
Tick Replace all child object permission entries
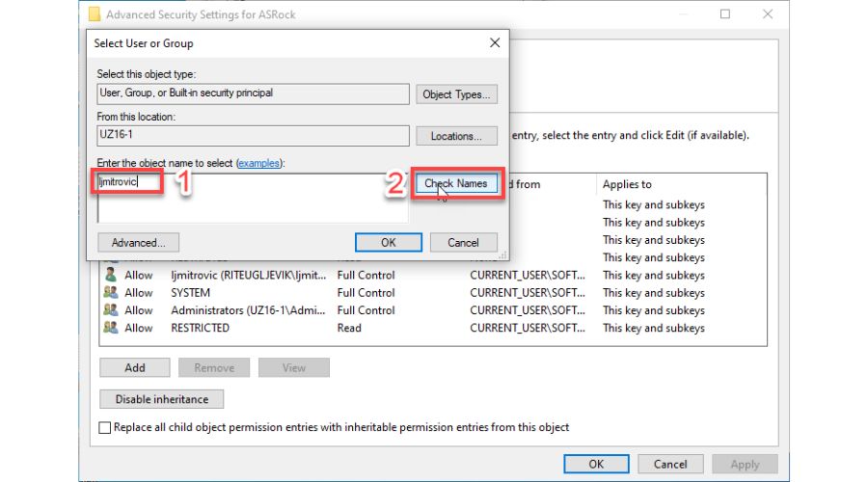104,427
